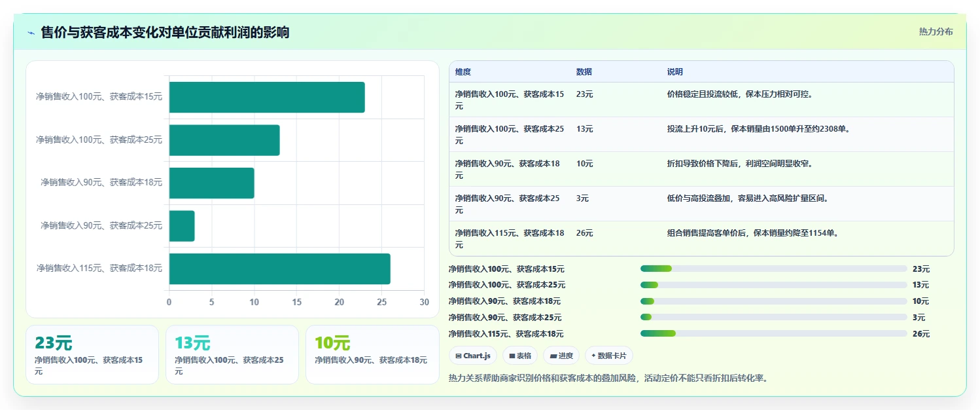Click chart y-axis label 净销售收入90元、获客成本25元
Screen dimensions: 980x410
(101, 226)
